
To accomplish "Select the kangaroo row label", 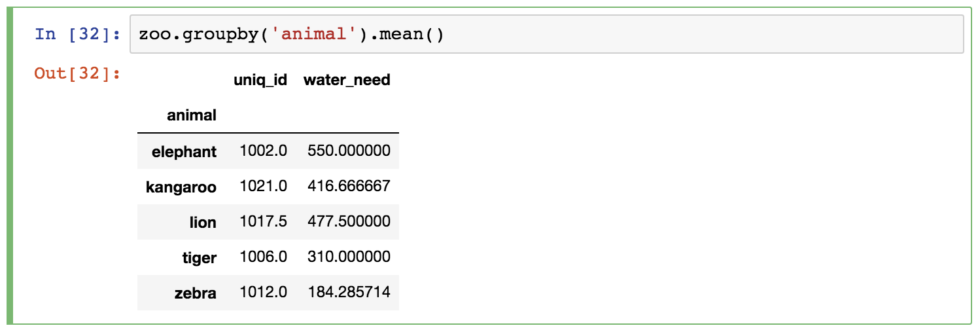I will 181,187.
